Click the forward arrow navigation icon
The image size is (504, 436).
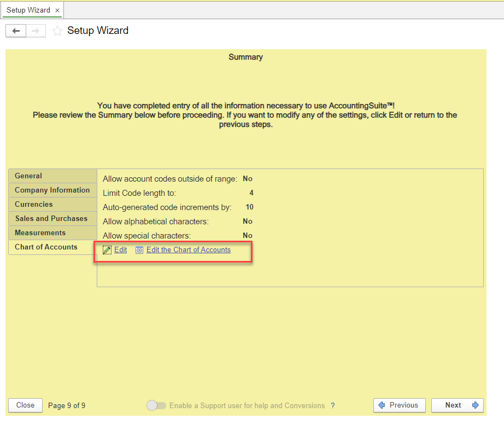[36, 31]
